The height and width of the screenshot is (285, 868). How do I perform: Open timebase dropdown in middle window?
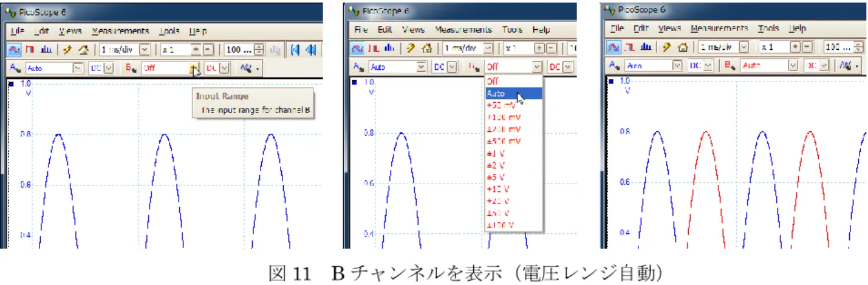click(489, 49)
